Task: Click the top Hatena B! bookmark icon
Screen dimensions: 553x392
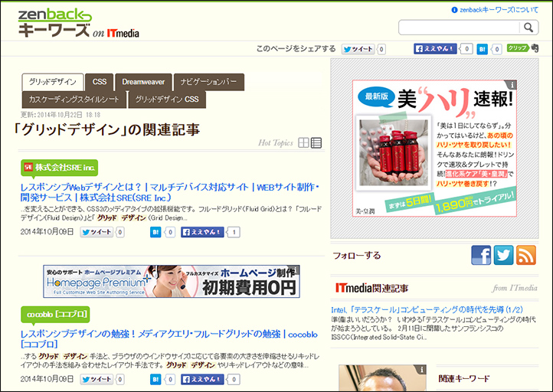Action: [482, 49]
